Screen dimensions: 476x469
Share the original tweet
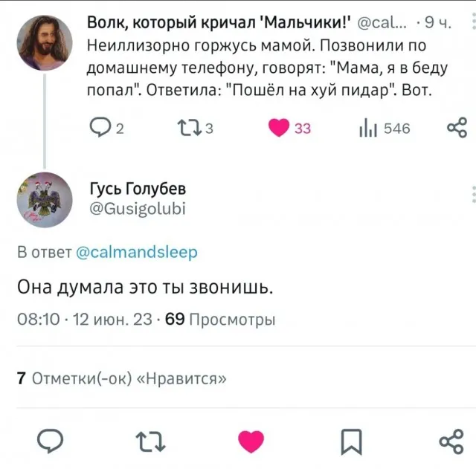pyautogui.click(x=457, y=128)
